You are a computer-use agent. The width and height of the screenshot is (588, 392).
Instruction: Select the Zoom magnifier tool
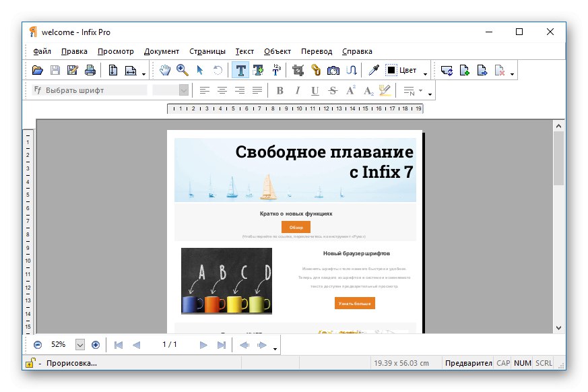[182, 70]
